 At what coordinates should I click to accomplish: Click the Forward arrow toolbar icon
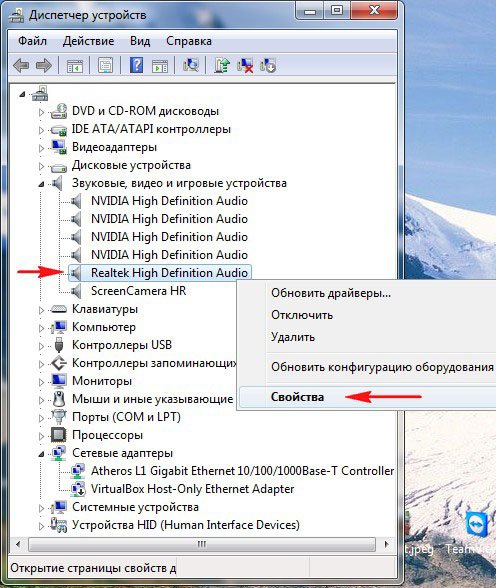coord(44,66)
